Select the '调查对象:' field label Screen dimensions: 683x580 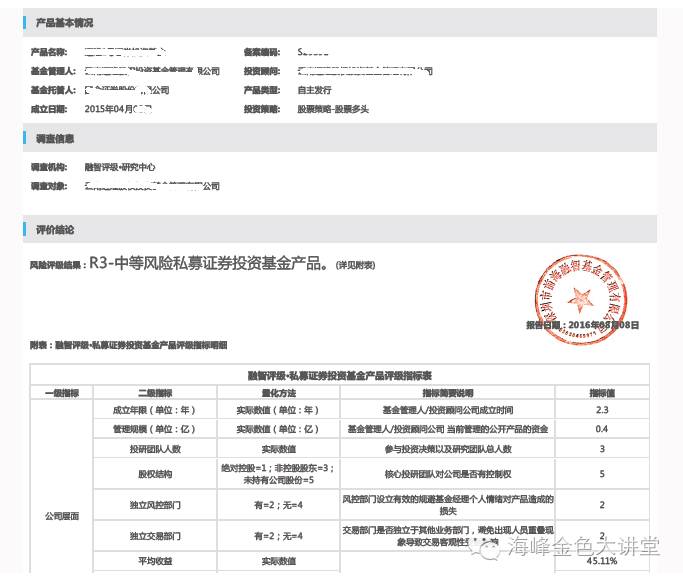pos(49,186)
